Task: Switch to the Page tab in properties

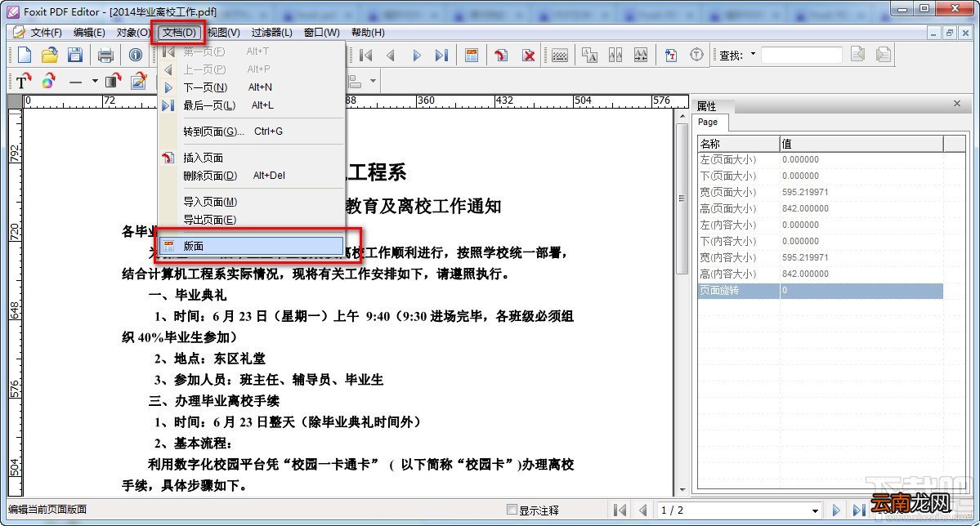Action: click(x=708, y=123)
